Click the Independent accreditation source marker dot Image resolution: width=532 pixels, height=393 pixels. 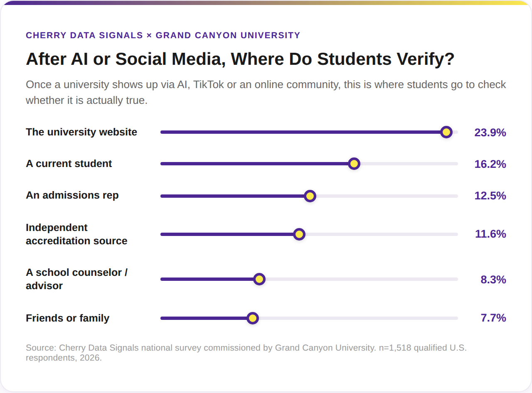click(x=299, y=234)
